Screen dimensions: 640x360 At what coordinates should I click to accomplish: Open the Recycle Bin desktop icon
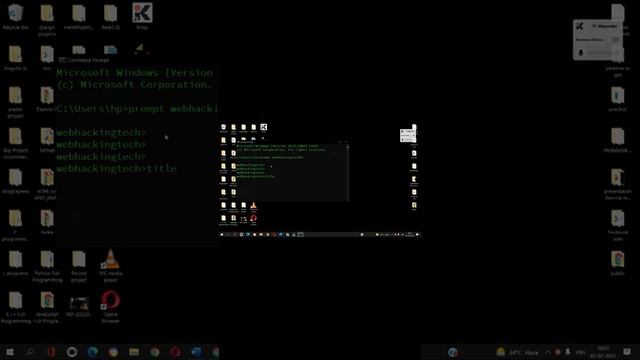(16, 16)
